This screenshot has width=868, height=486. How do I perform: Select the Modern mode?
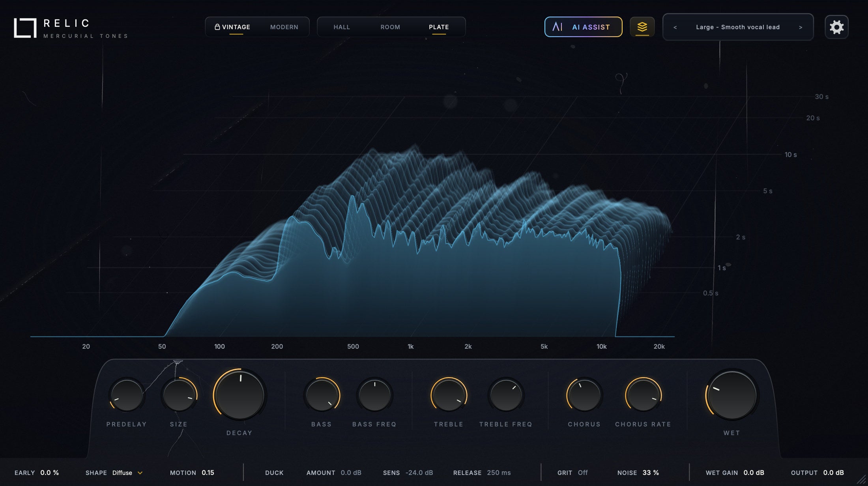click(284, 27)
